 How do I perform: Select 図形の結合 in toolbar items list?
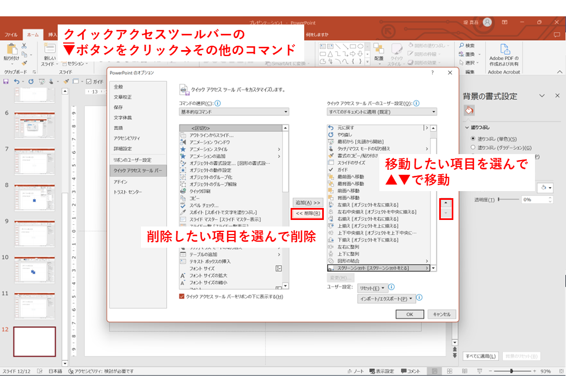pyautogui.click(x=378, y=261)
